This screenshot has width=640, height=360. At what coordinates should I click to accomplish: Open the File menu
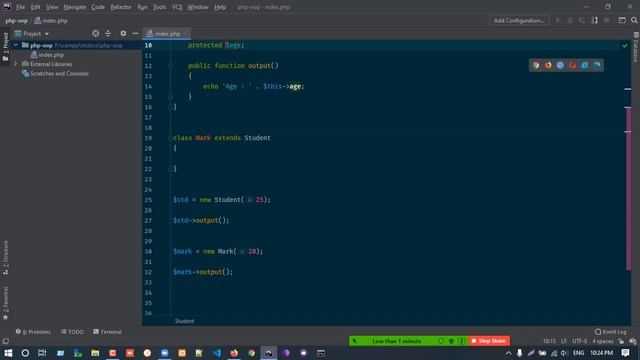coord(20,7)
